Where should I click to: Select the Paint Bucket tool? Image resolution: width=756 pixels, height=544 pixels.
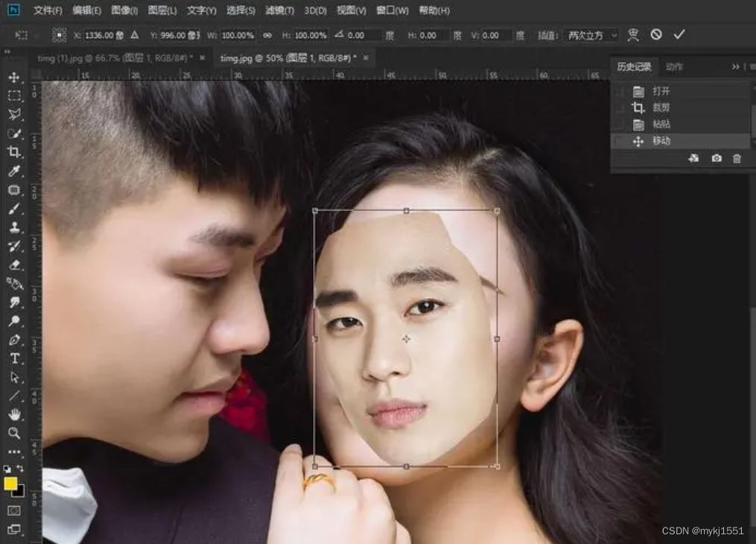[14, 284]
